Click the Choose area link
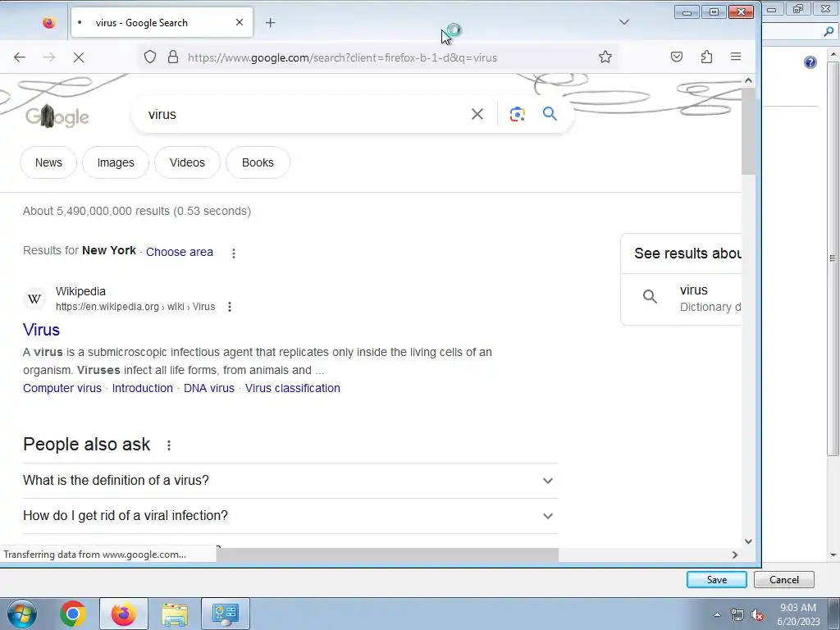This screenshot has width=840, height=630. point(180,252)
